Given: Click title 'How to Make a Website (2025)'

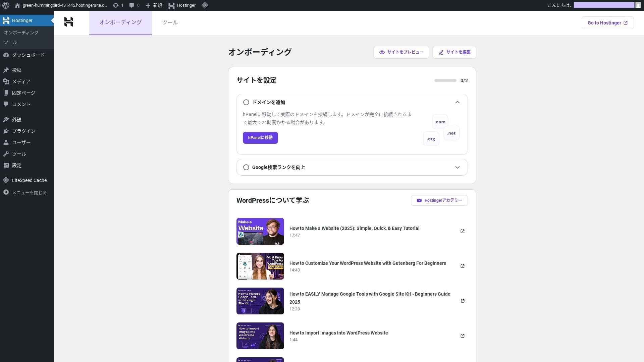Looking at the screenshot, I should point(355,228).
